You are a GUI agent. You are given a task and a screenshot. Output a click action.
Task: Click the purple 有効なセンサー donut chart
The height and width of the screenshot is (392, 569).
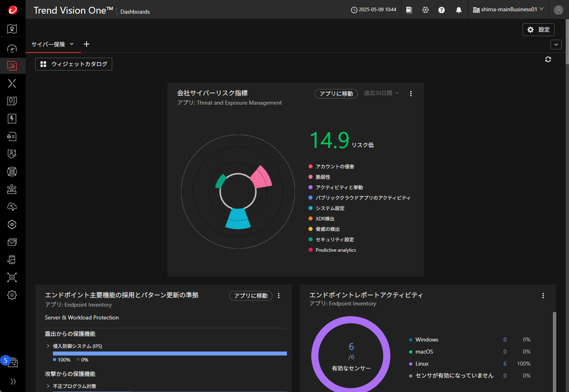(x=351, y=354)
